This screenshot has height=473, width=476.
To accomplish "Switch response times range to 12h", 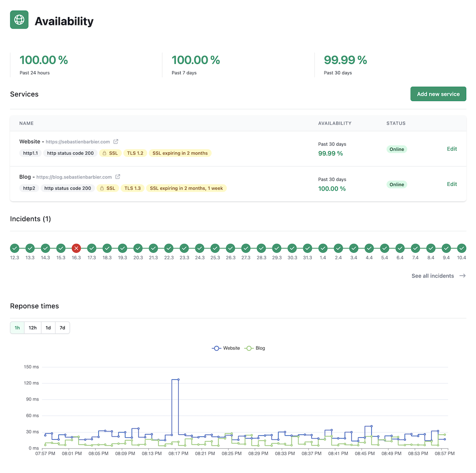I will (33, 328).
